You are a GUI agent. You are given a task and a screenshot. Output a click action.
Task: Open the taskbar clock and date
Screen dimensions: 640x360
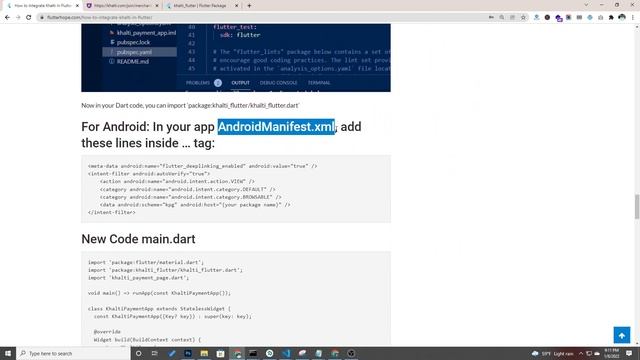click(611, 353)
